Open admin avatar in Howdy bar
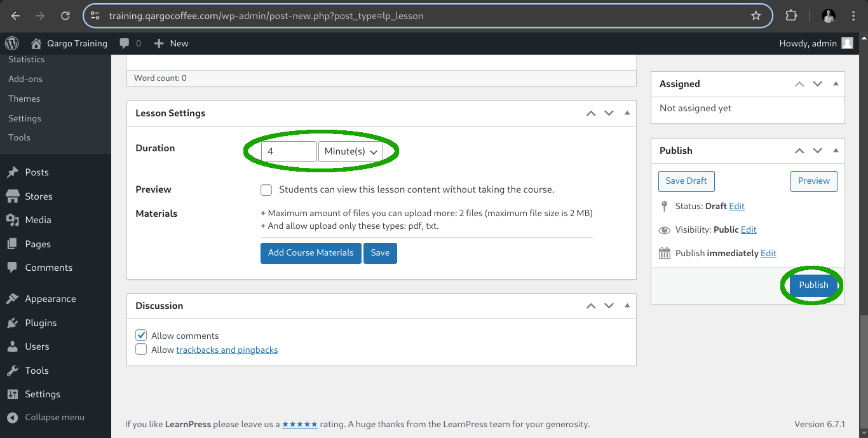Viewport: 868px width, 438px height. pyautogui.click(x=847, y=43)
